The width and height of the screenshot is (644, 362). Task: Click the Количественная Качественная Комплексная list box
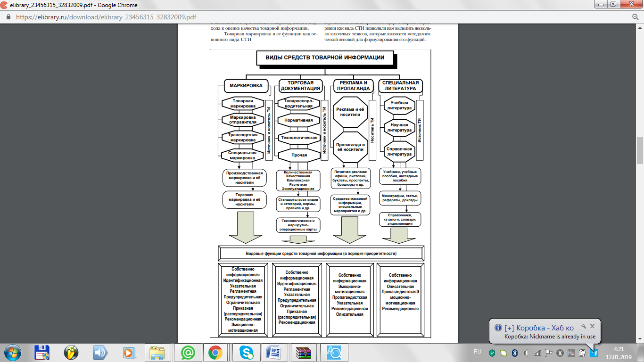(x=298, y=181)
